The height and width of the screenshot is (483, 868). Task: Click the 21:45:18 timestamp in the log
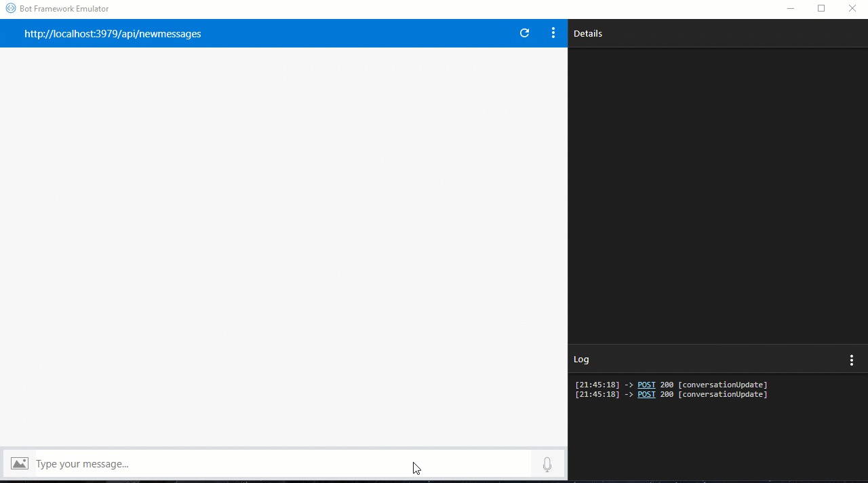tap(597, 385)
